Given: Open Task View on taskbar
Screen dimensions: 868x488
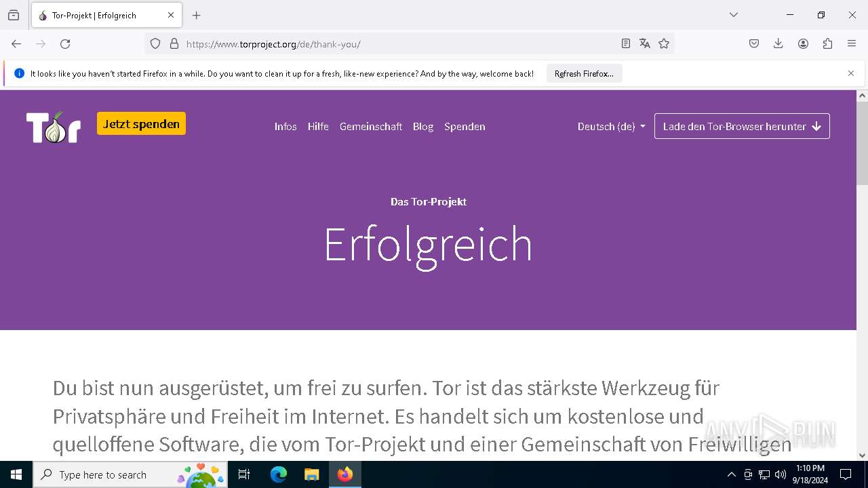Looking at the screenshot, I should pyautogui.click(x=244, y=474).
